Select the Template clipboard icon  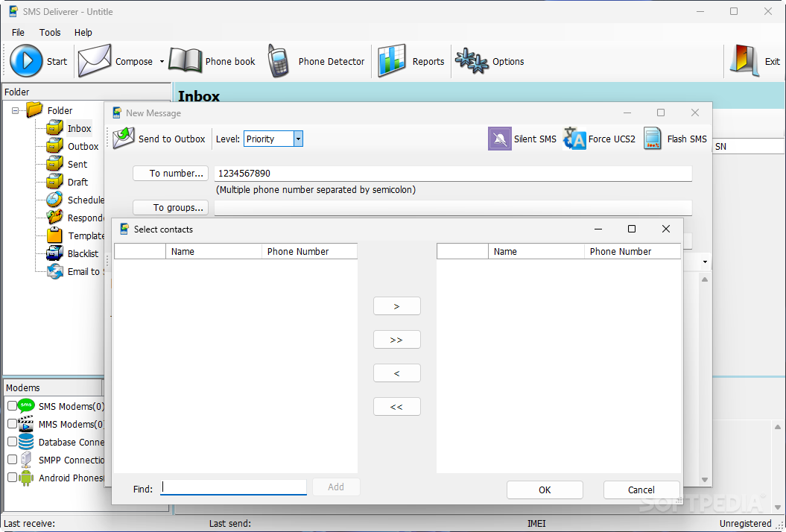[54, 235]
